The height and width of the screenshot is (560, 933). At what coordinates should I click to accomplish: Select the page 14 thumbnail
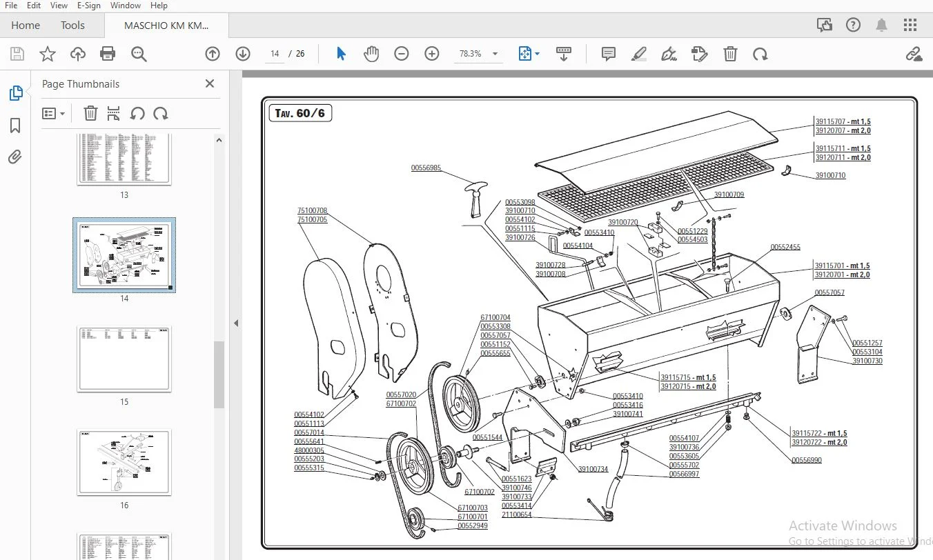coord(124,255)
